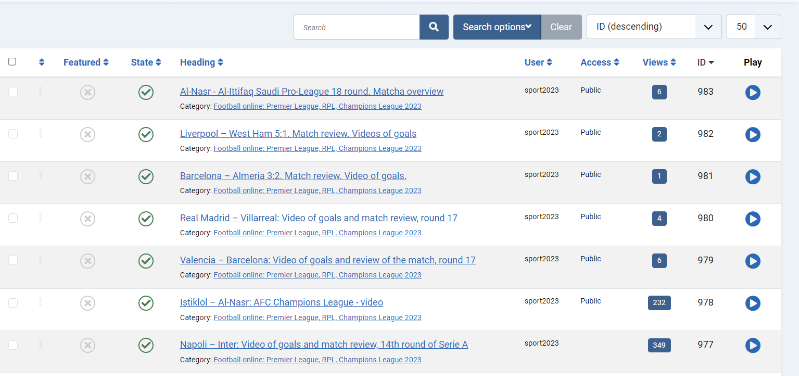Click the 349 views badge
This screenshot has width=799, height=376.
(659, 345)
